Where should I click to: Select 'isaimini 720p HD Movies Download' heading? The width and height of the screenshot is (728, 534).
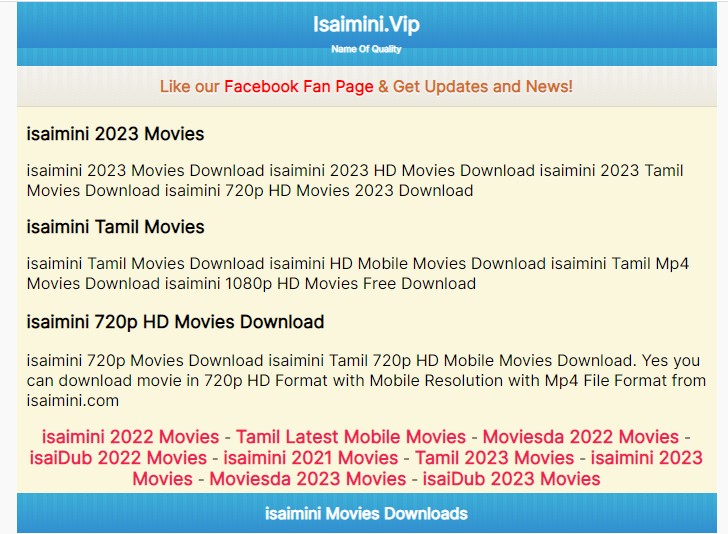click(x=176, y=322)
